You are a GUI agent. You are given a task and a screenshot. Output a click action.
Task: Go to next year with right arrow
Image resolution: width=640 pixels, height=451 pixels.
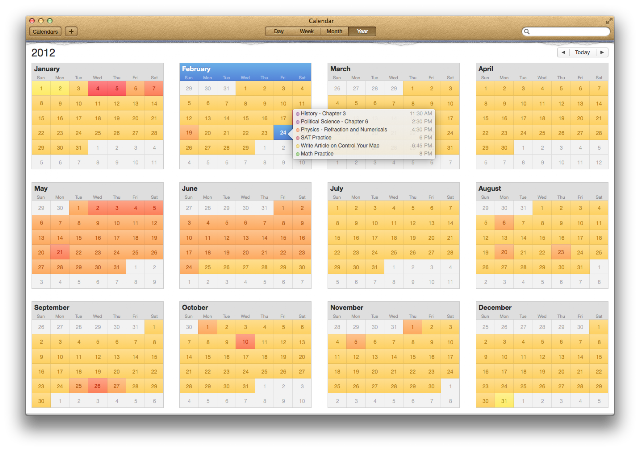tap(602, 52)
